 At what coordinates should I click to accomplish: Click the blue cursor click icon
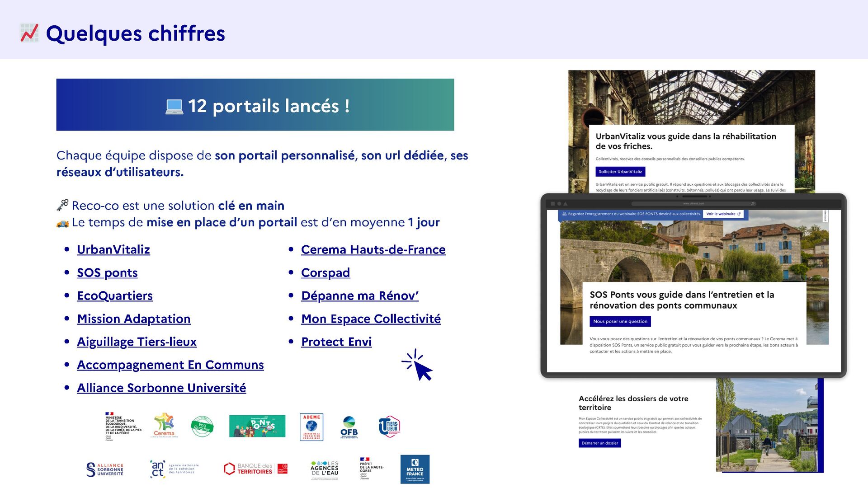tap(417, 365)
